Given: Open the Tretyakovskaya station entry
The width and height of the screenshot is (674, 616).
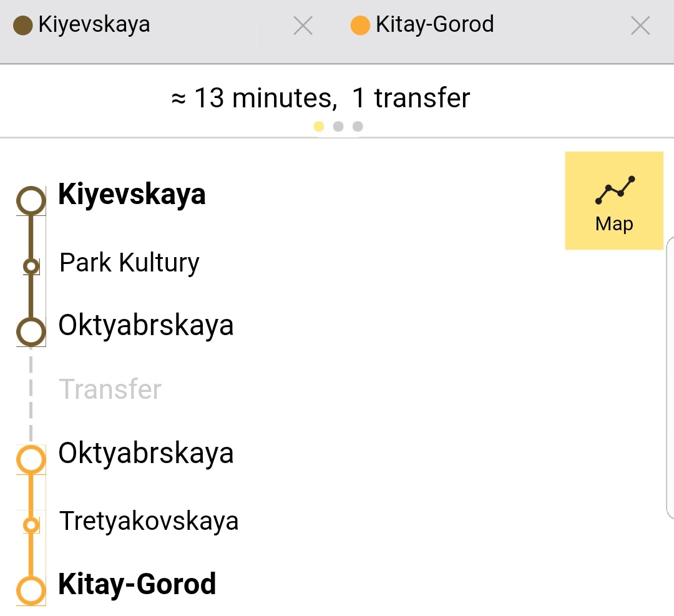Looking at the screenshot, I should [x=149, y=521].
